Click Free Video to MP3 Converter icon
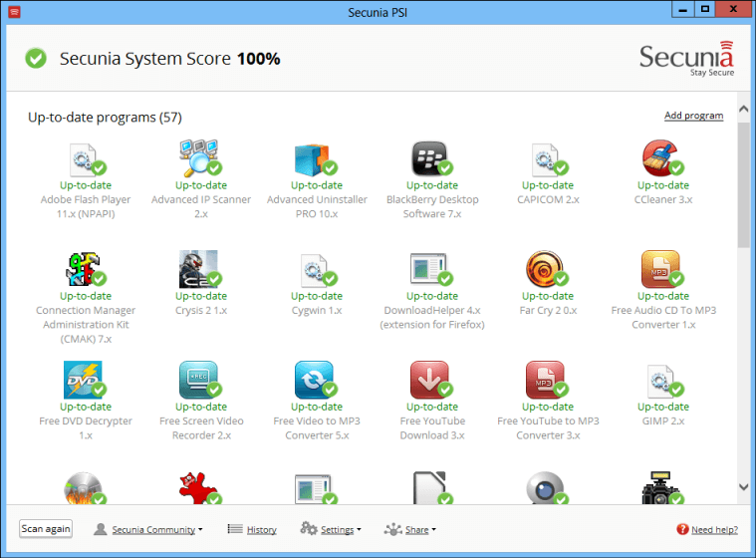The width and height of the screenshot is (756, 558). [x=316, y=380]
